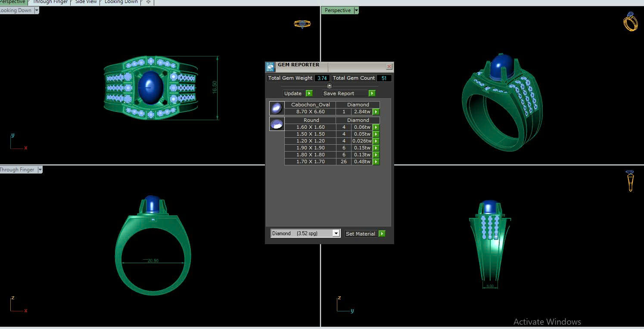Close the Gem Reporter window
This screenshot has width=644, height=329.
(x=389, y=67)
